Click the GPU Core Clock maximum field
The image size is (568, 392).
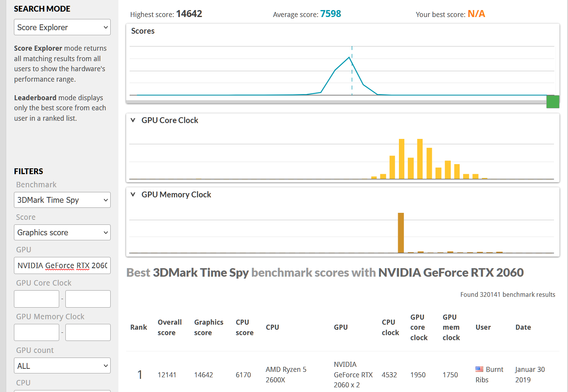tap(88, 299)
